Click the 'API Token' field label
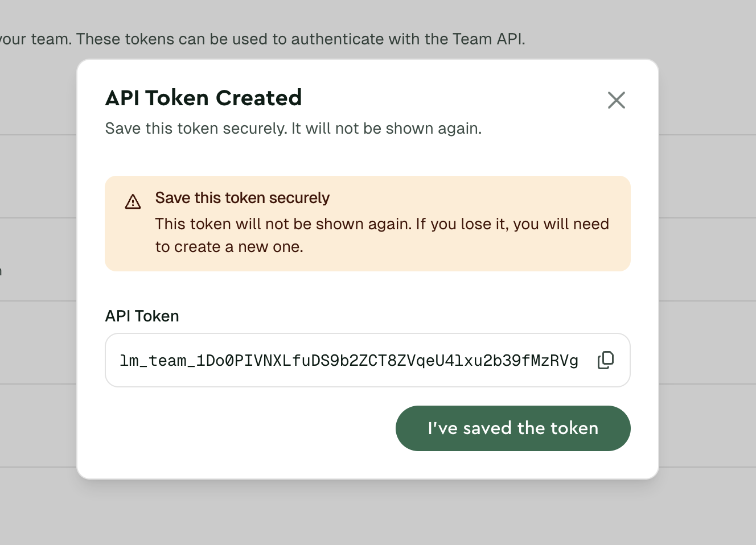This screenshot has width=756, height=545. point(141,316)
